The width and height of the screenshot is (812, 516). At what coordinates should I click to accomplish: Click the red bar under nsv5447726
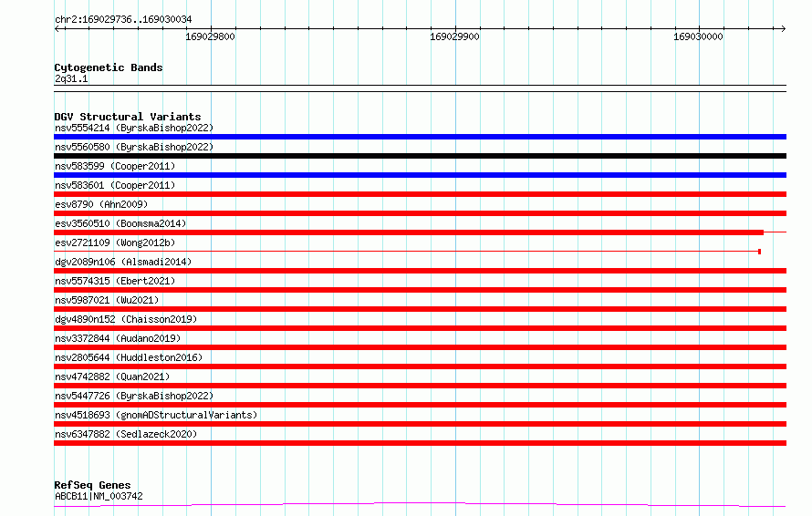(420, 405)
